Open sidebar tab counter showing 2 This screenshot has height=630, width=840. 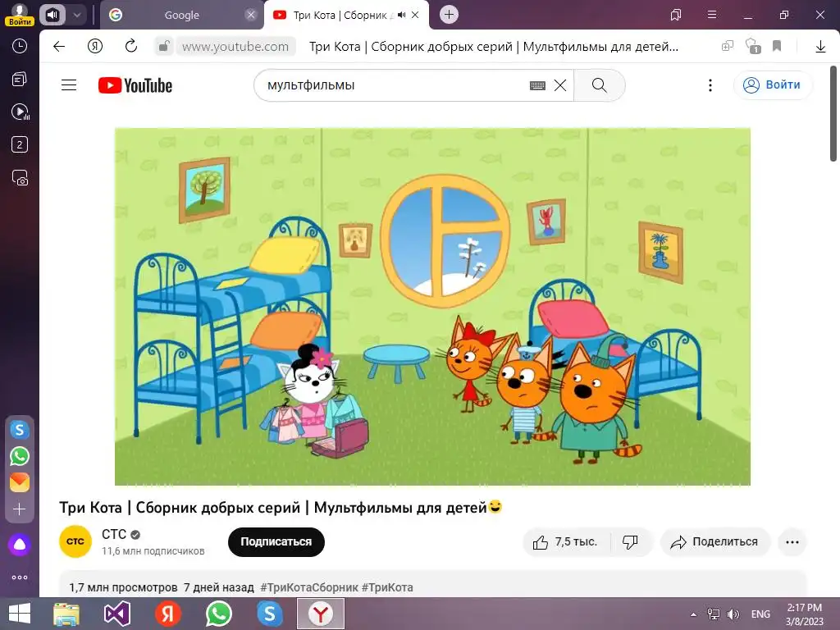click(20, 144)
